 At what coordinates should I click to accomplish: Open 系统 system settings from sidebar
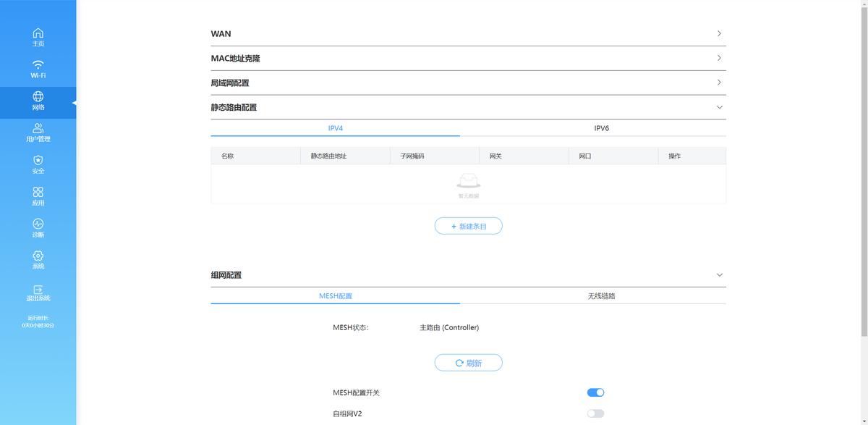(x=38, y=258)
